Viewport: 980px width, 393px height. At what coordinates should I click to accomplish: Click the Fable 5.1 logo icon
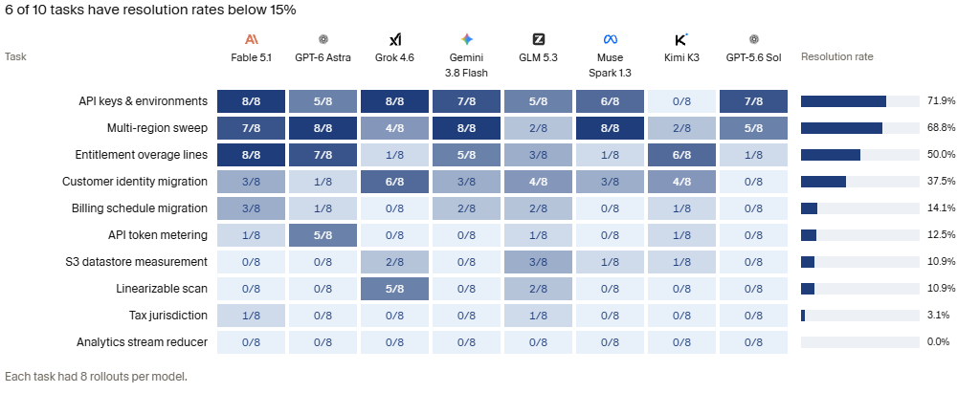click(252, 40)
